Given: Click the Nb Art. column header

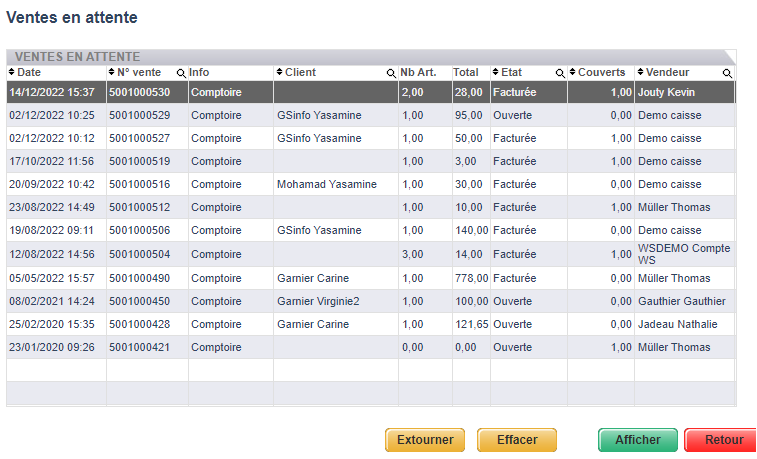Looking at the screenshot, I should (418, 73).
